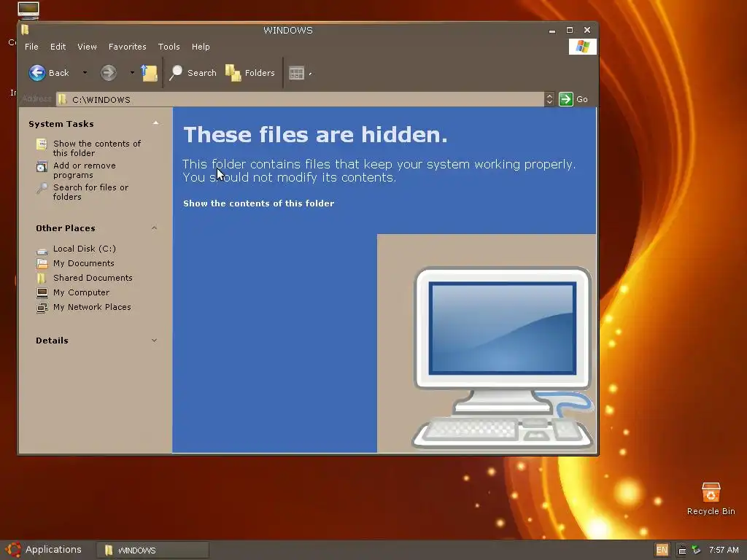This screenshot has width=747, height=560.
Task: Open the Edit menu
Action: coord(58,47)
